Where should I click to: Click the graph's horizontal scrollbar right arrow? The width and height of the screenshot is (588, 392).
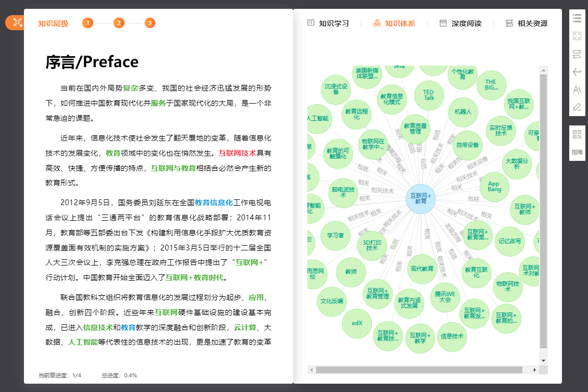point(535,370)
